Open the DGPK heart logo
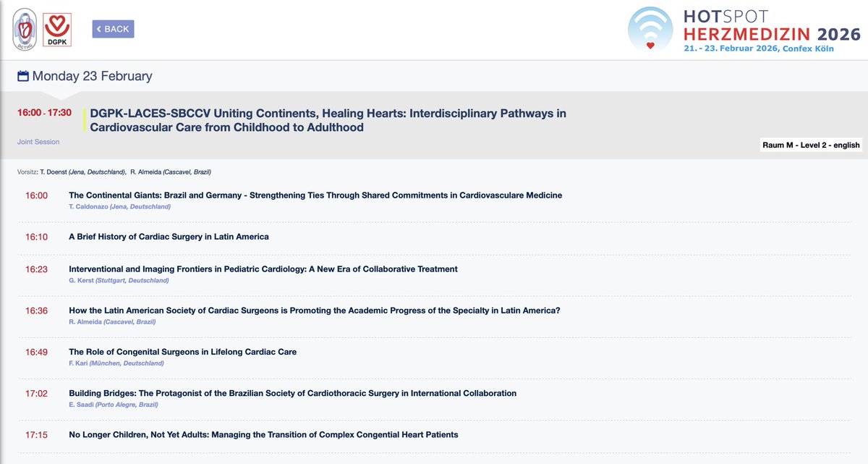868x464 pixels. 59,30
